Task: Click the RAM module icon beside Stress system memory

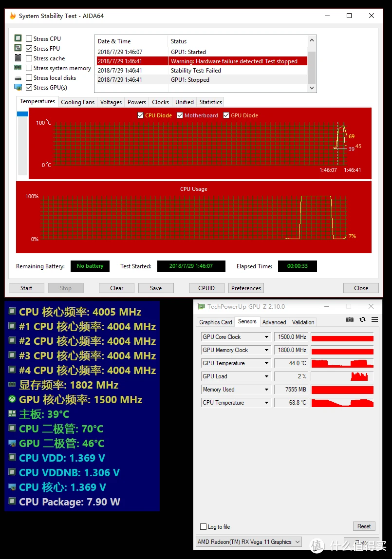Action: click(x=18, y=67)
